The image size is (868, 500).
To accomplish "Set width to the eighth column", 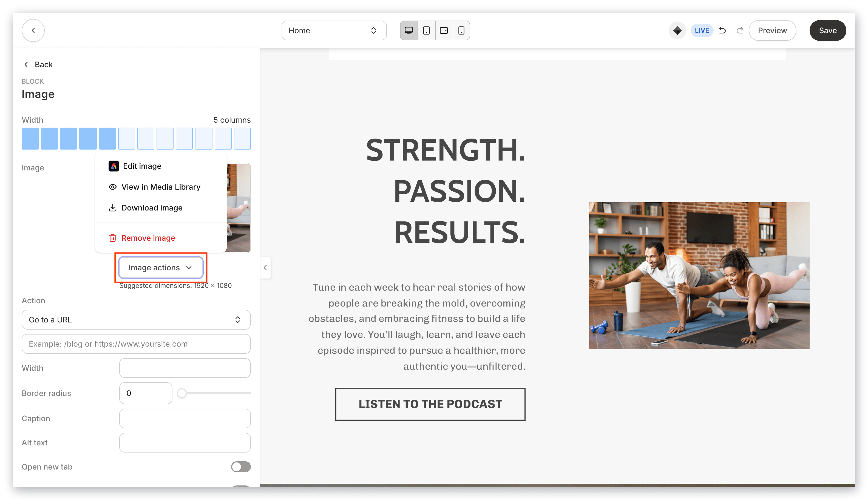I will 165,138.
